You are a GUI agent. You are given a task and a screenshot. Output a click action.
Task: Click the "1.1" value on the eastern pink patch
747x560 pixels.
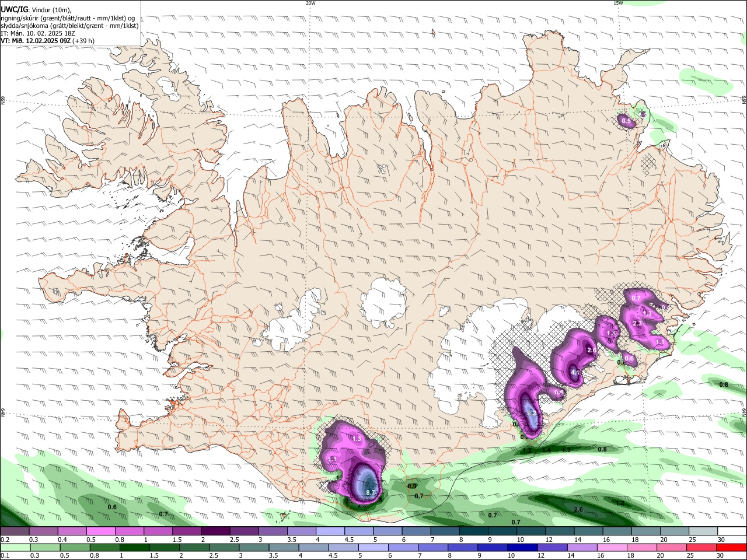click(x=660, y=342)
